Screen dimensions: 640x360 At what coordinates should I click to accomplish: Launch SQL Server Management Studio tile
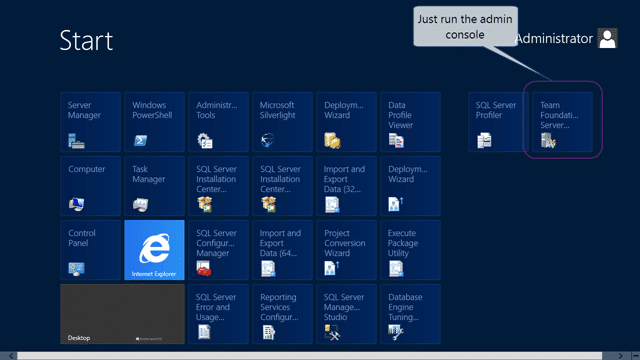(x=347, y=314)
